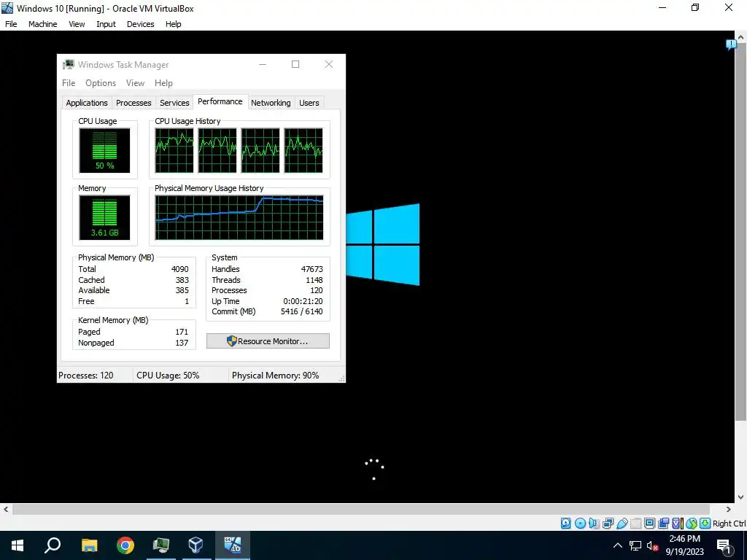Click the hard disk activity icon in VirtualBox status bar
The width and height of the screenshot is (747, 560).
(x=565, y=524)
